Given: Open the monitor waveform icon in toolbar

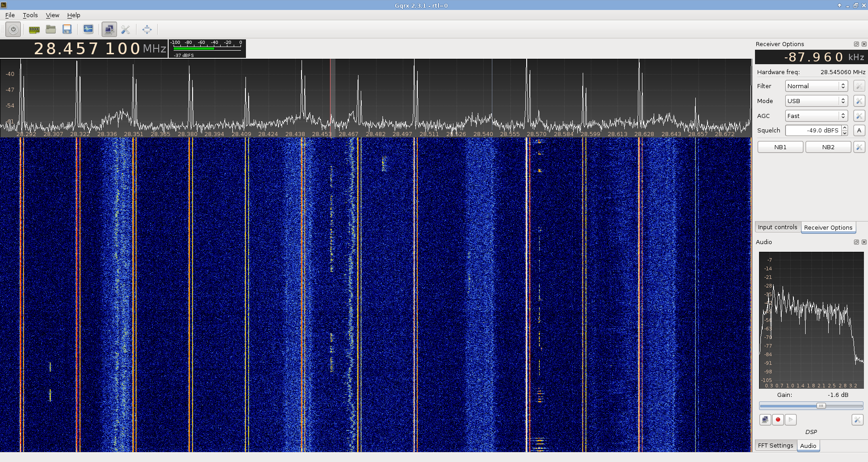Looking at the screenshot, I should click(x=88, y=29).
